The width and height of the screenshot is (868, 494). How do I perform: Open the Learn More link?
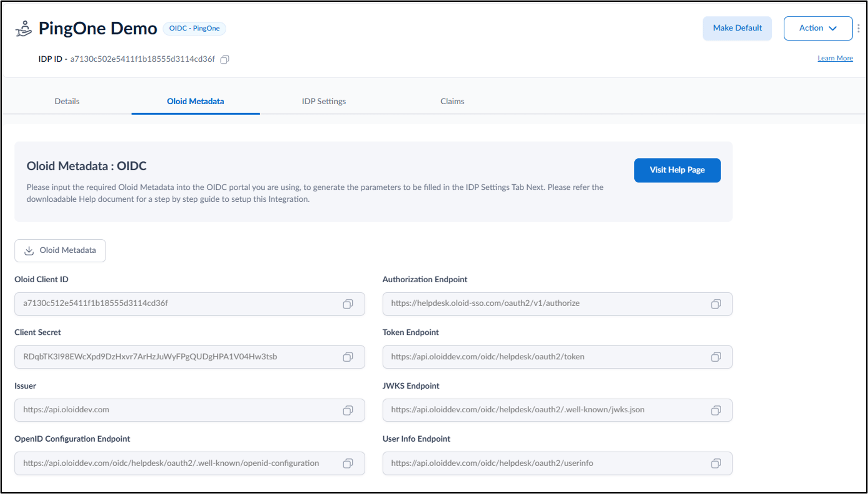coord(835,58)
